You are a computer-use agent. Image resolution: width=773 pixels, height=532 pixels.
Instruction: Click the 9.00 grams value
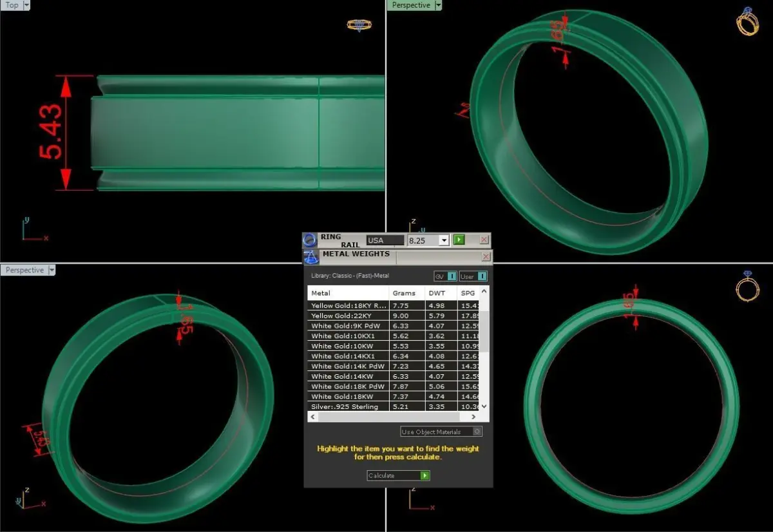400,316
